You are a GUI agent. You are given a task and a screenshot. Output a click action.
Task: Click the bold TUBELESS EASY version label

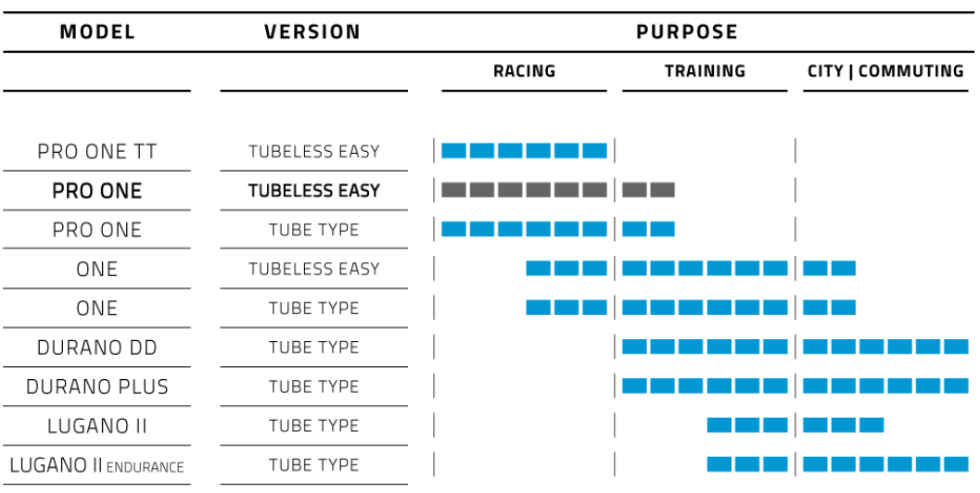pyautogui.click(x=313, y=191)
